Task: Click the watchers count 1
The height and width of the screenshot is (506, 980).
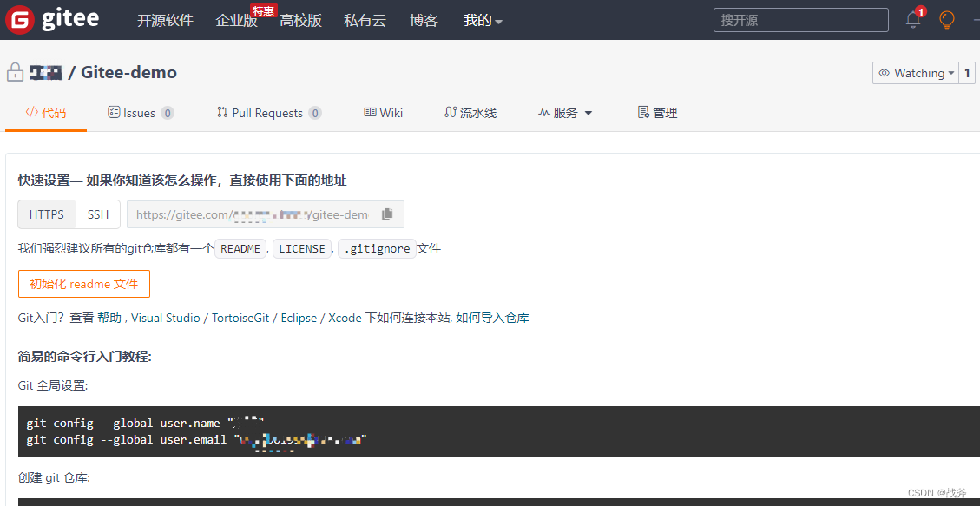Action: pyautogui.click(x=967, y=73)
